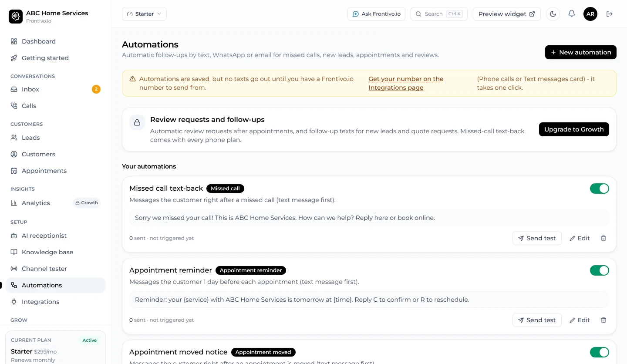Viewport: 627px width, 364px height.
Task: Open Inbox in the sidebar
Action: (55, 89)
